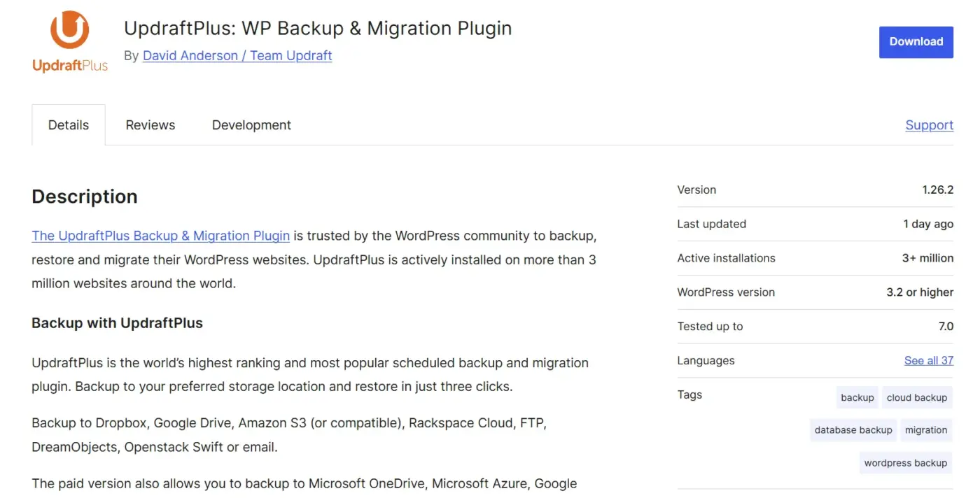Click the paragraph about Microsoft OneDrive paid version
Screen dimensions: 980x498
[x=304, y=484]
